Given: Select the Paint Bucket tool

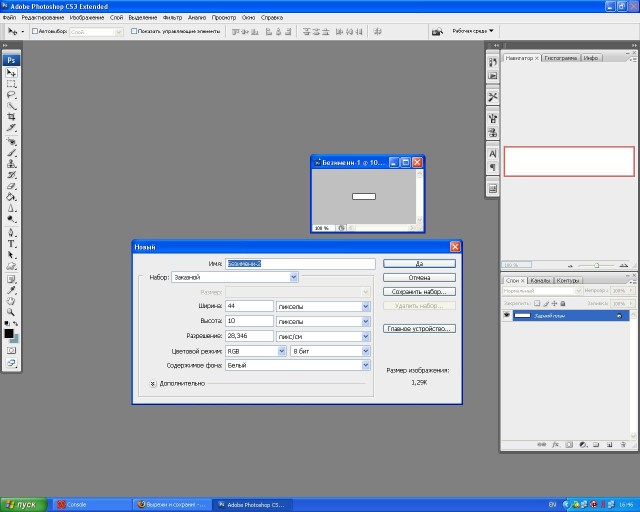Looking at the screenshot, I should click(11, 197).
